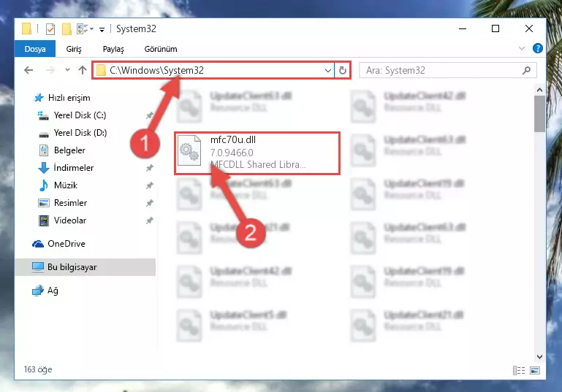
Task: Open Help with the blue question icon
Action: (x=538, y=48)
